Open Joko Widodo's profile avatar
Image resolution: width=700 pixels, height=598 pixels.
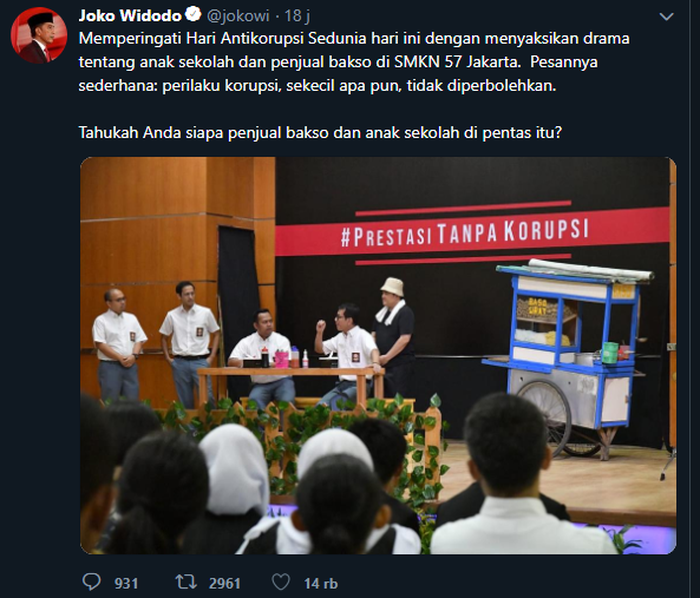click(x=39, y=35)
